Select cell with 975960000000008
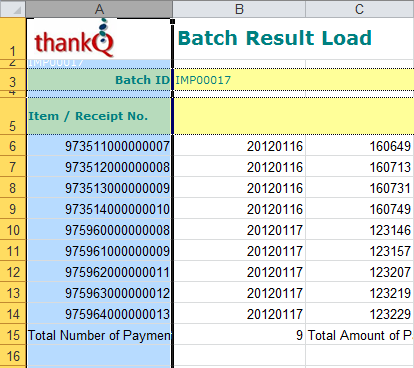The height and width of the screenshot is (368, 414). point(99,230)
